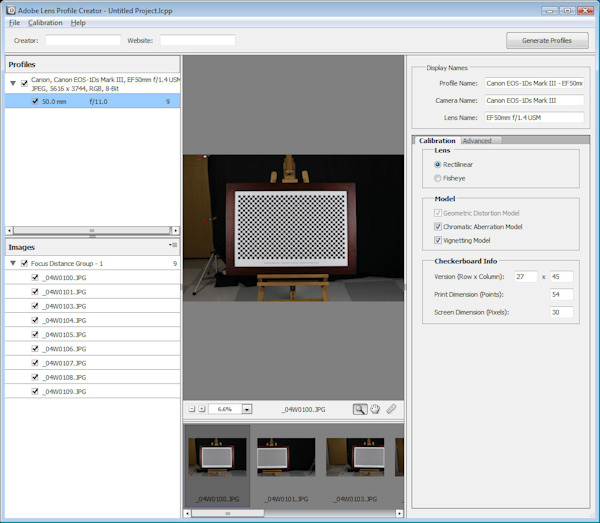Click the Adobe Lens Profile Creator title icon
Image resolution: width=600 pixels, height=523 pixels.
click(10, 9)
